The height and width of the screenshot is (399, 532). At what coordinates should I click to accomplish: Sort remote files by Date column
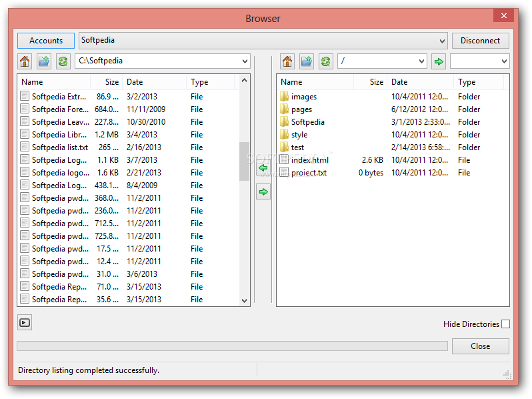421,82
